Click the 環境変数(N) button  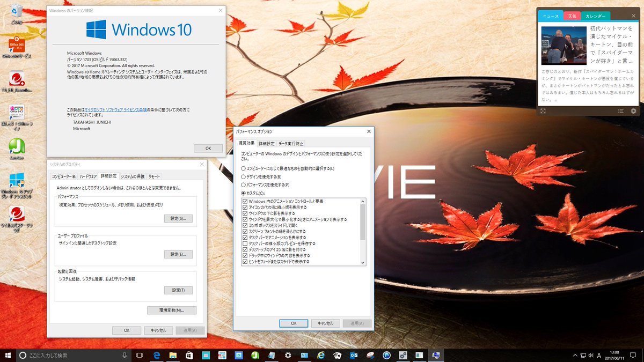[x=172, y=311]
